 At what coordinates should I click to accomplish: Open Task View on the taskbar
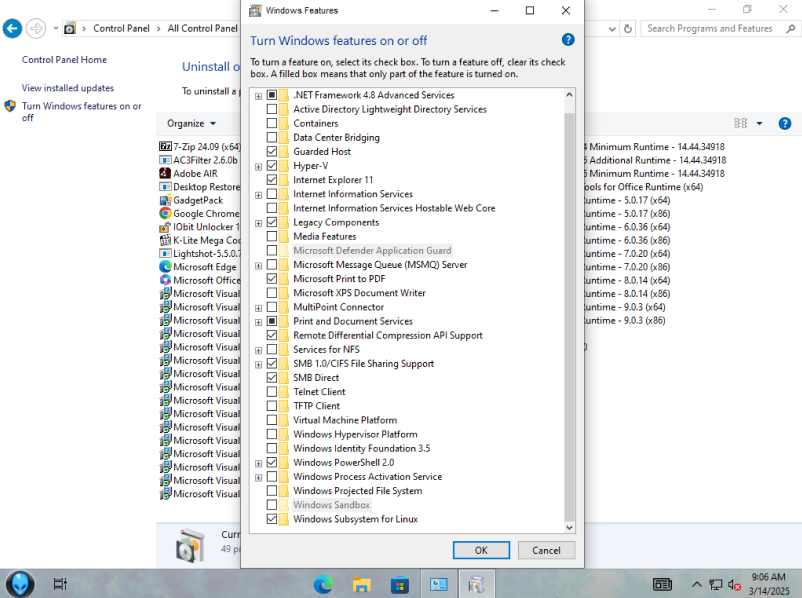[x=60, y=584]
